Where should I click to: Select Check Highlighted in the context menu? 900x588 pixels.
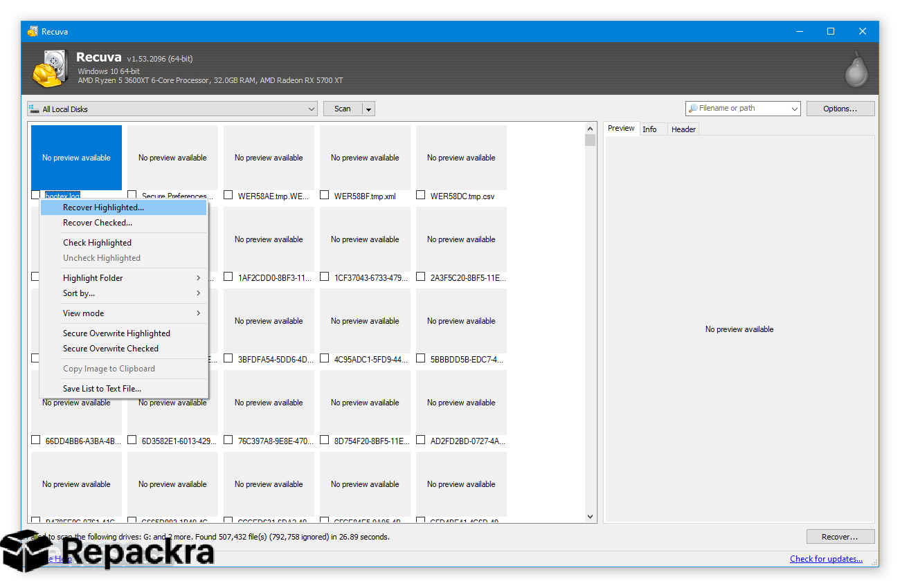pyautogui.click(x=124, y=243)
